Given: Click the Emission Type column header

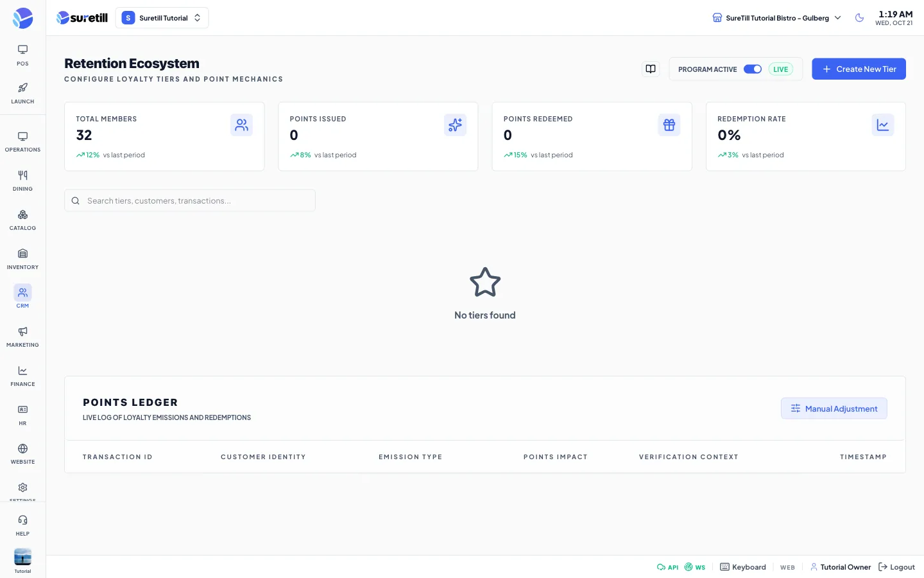Looking at the screenshot, I should [411, 457].
